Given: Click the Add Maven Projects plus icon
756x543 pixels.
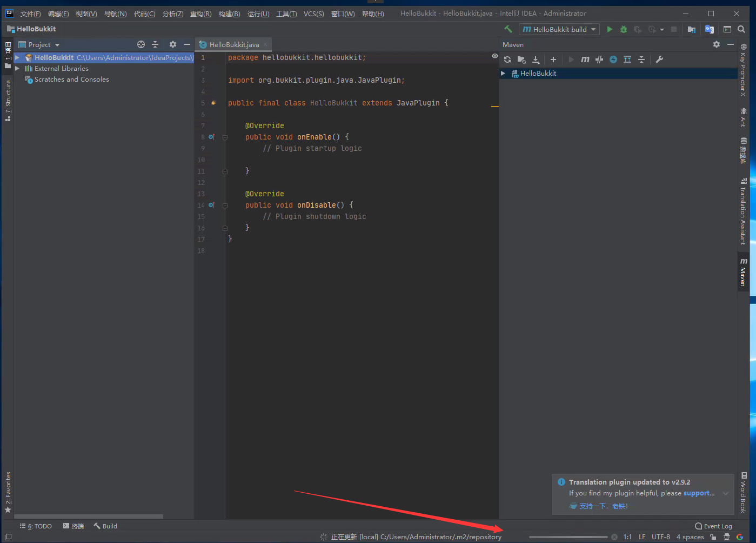Looking at the screenshot, I should pos(553,59).
